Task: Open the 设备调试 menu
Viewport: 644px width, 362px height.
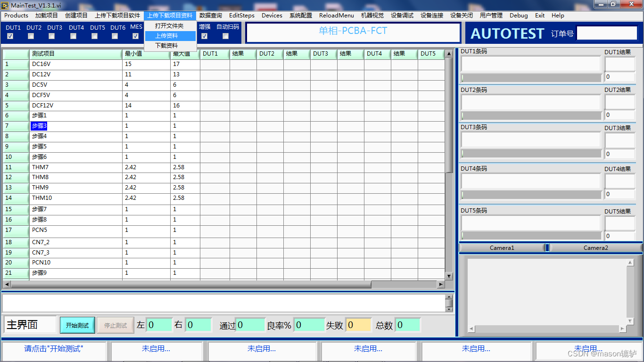Action: [x=402, y=16]
